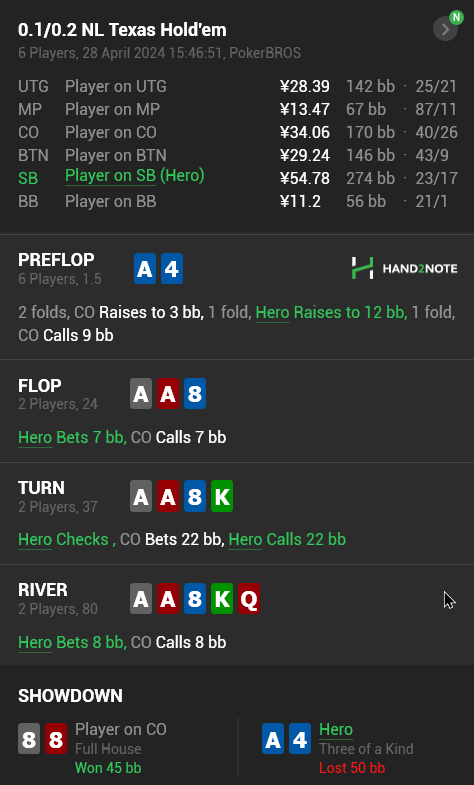474x785 pixels.
Task: Select the preflop 4 hole card
Action: pyautogui.click(x=172, y=269)
